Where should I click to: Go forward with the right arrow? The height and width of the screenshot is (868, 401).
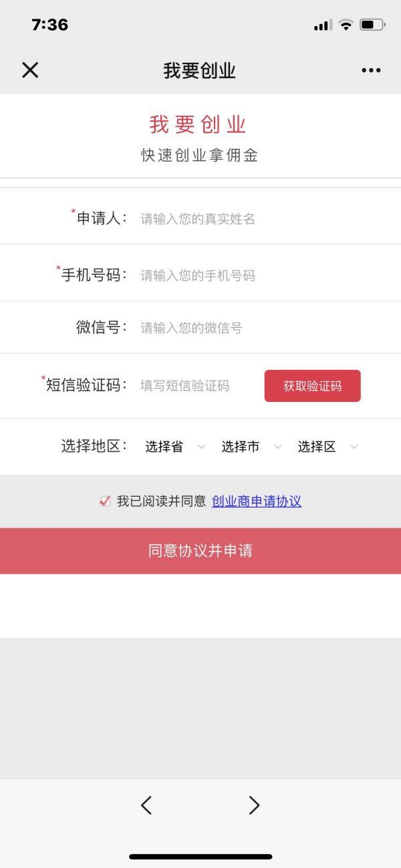tap(254, 805)
